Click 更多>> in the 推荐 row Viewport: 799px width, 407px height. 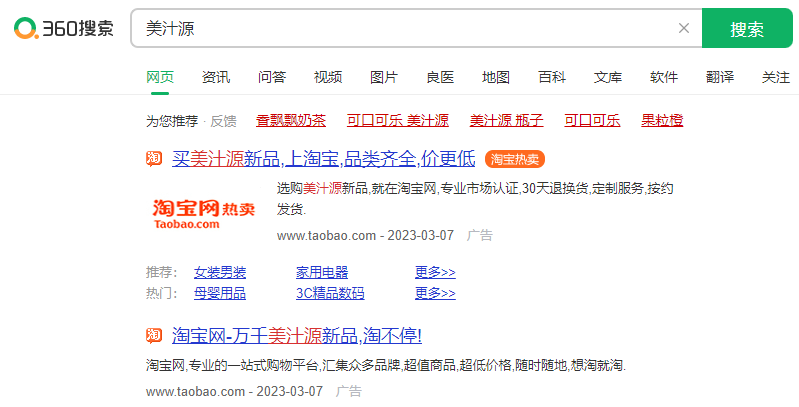click(435, 273)
